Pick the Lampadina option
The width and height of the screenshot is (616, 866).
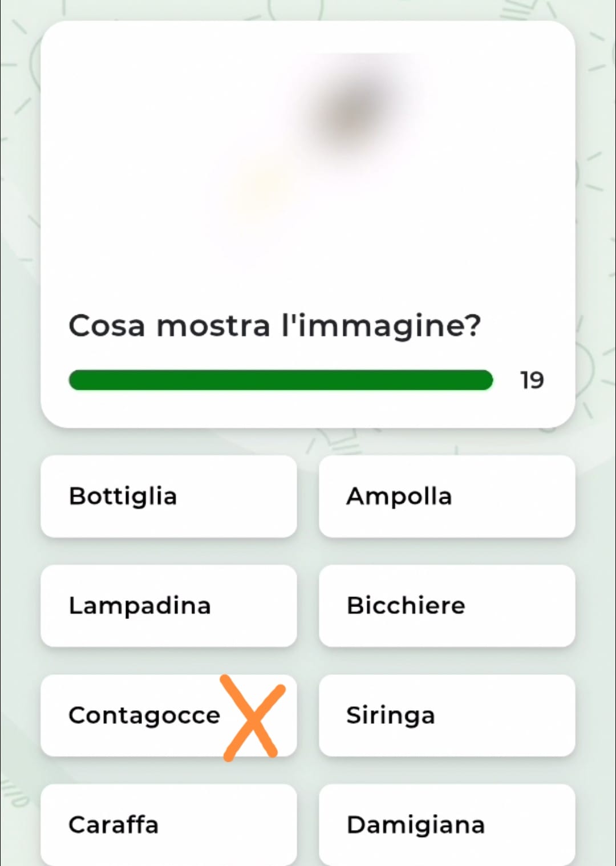168,606
